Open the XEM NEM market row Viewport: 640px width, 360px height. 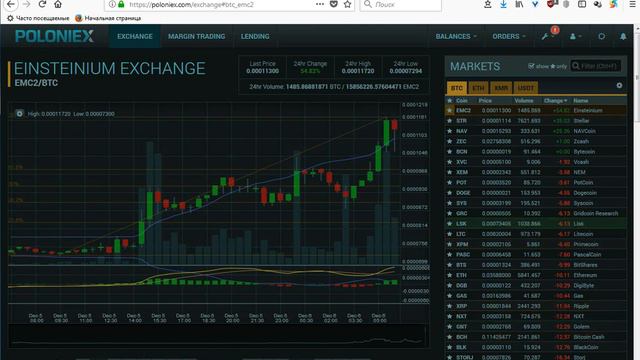click(536, 172)
